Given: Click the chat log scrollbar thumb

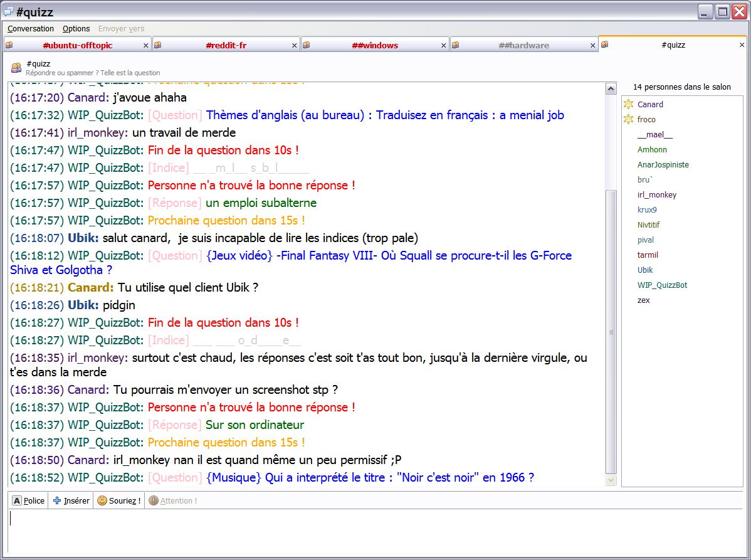Looking at the screenshot, I should [611, 332].
